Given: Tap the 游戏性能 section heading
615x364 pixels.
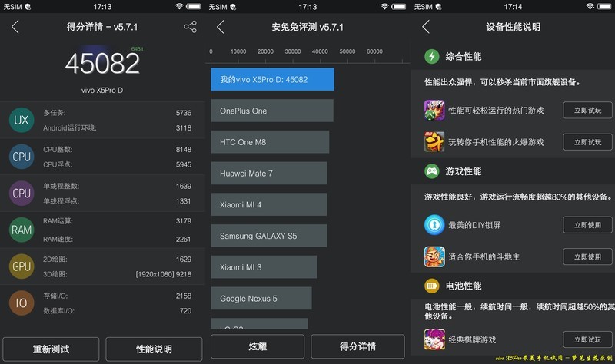Looking at the screenshot, I should coord(464,171).
